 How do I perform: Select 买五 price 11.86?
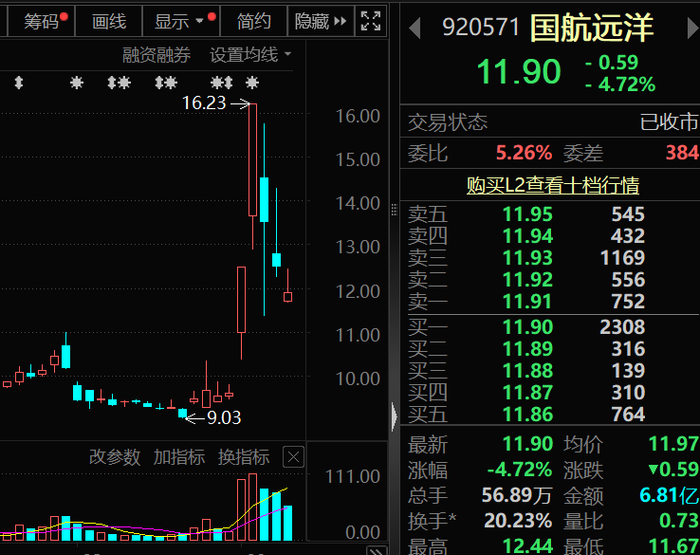[x=528, y=415]
